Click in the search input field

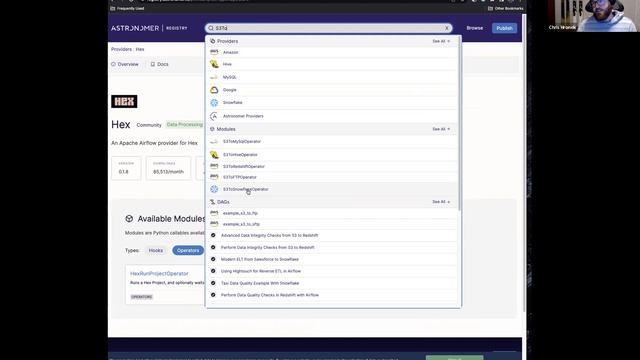coord(329,28)
